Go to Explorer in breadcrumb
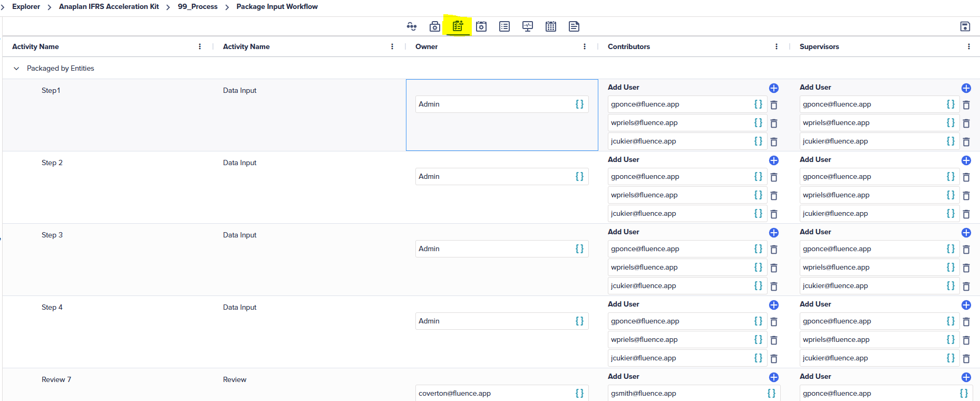980x401 pixels. click(x=26, y=6)
